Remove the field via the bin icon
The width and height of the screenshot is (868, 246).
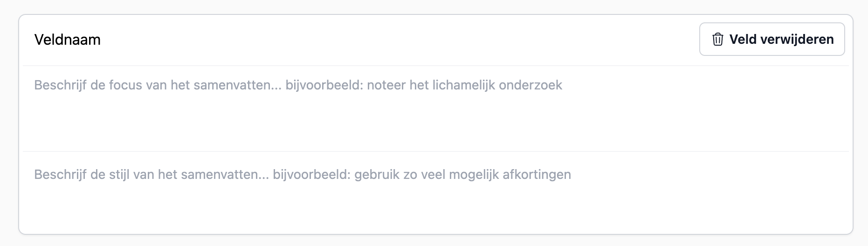tap(718, 40)
